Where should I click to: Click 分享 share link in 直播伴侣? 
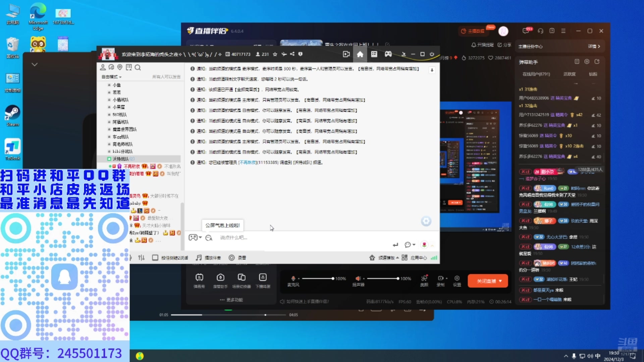(x=504, y=45)
